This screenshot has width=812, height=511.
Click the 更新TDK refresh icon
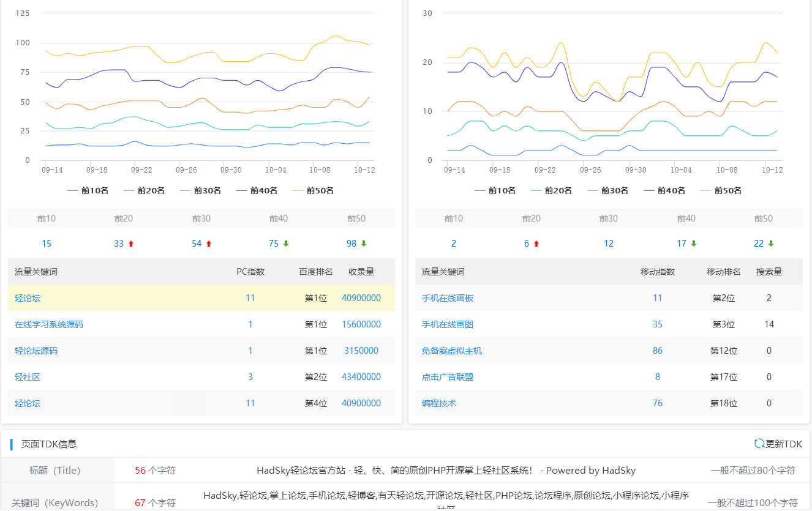(x=759, y=444)
